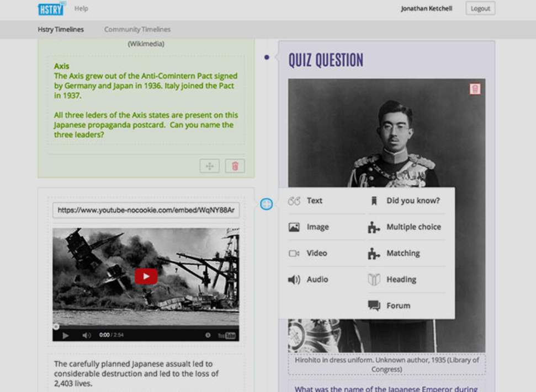
Task: Insert a Multiple choice question
Action: coord(413,227)
